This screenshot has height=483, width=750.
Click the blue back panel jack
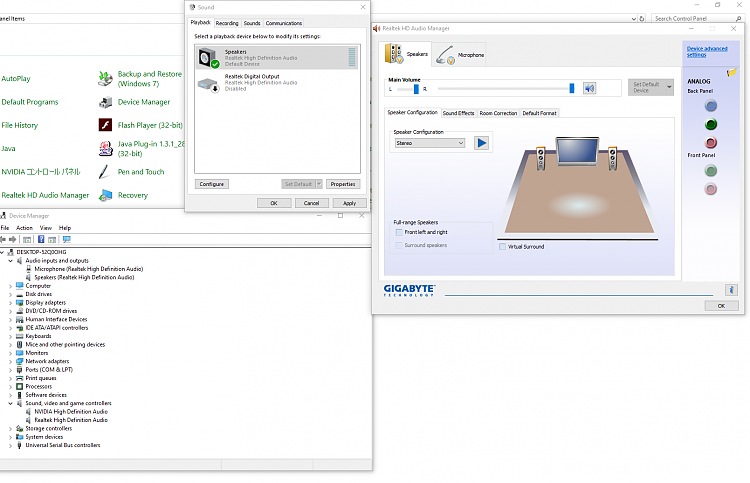[711, 106]
